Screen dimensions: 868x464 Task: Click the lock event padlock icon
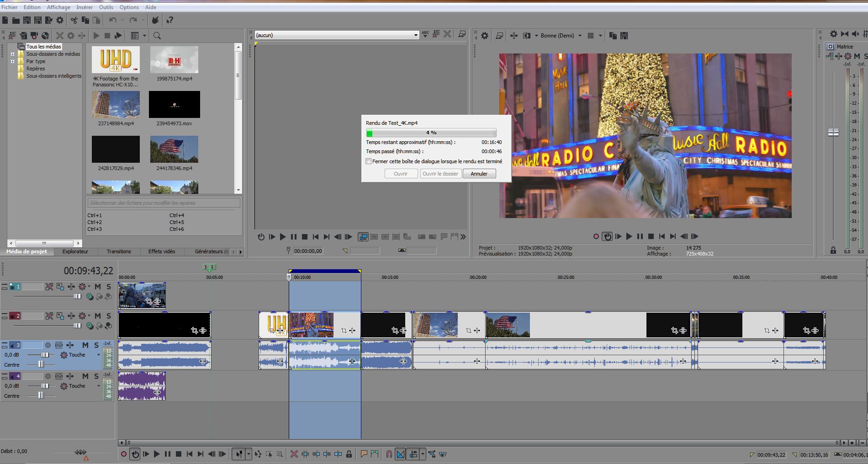click(349, 454)
